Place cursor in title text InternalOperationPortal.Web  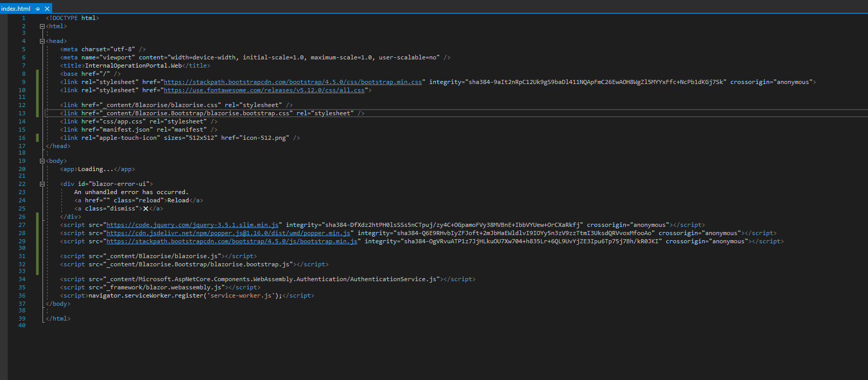point(133,66)
